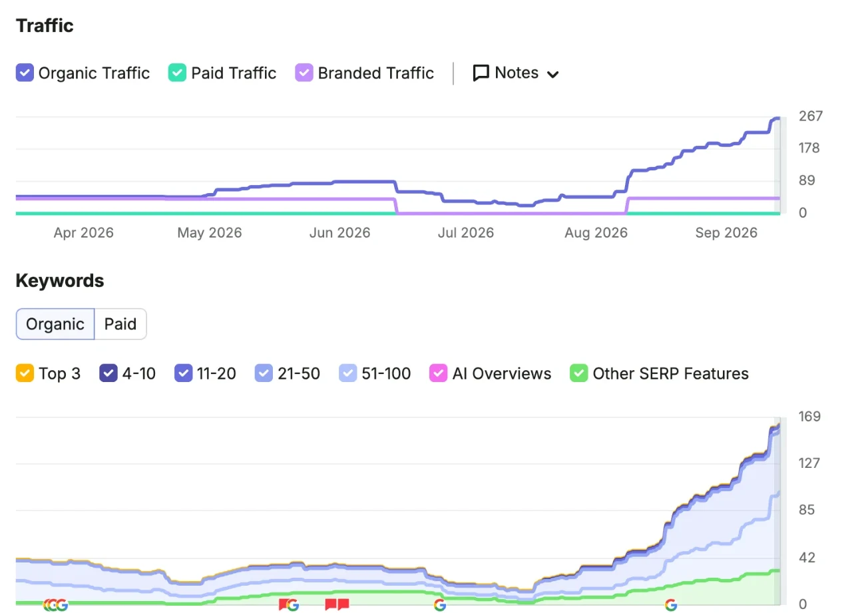Hide the 21-50 positions series
This screenshot has height=613, width=868.
tap(264, 373)
